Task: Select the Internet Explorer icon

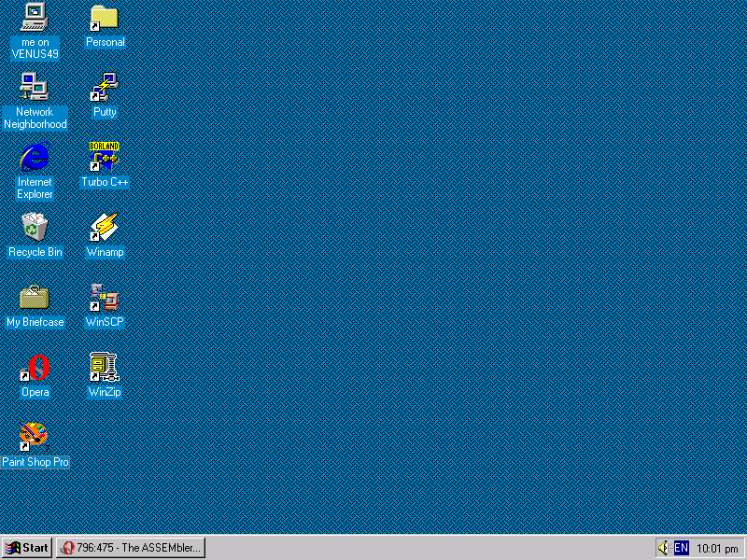Action: click(x=35, y=156)
